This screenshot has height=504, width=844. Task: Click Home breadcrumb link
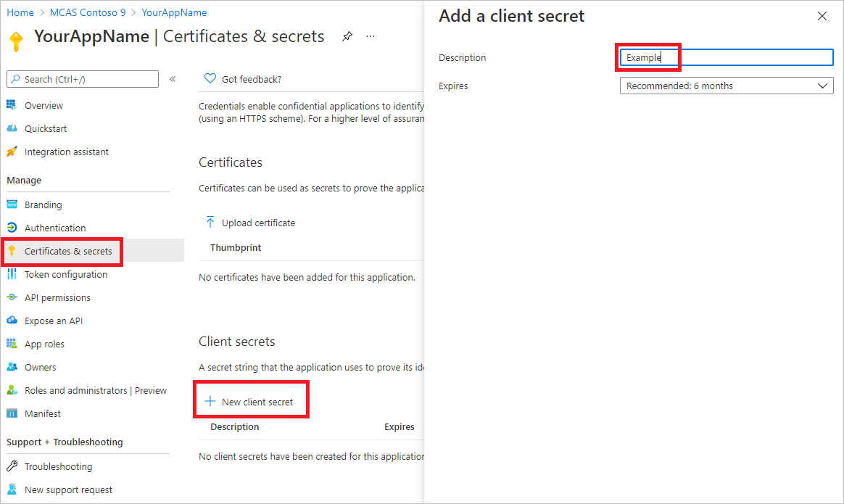pyautogui.click(x=20, y=12)
